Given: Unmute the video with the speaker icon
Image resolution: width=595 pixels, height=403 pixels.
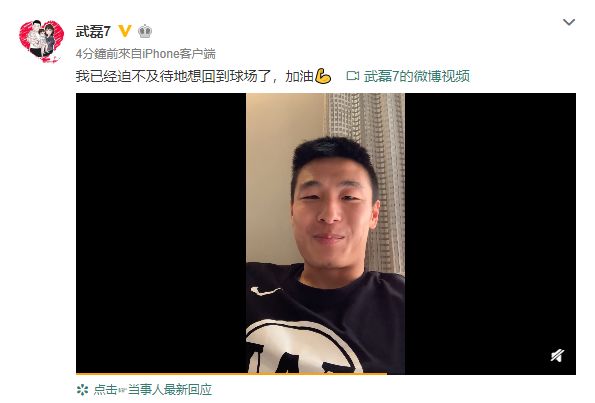Looking at the screenshot, I should 557,356.
